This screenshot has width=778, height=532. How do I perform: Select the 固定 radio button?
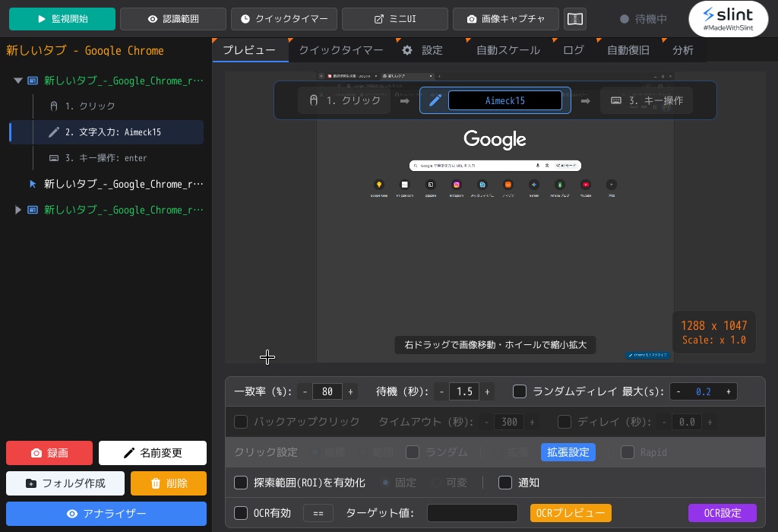385,483
